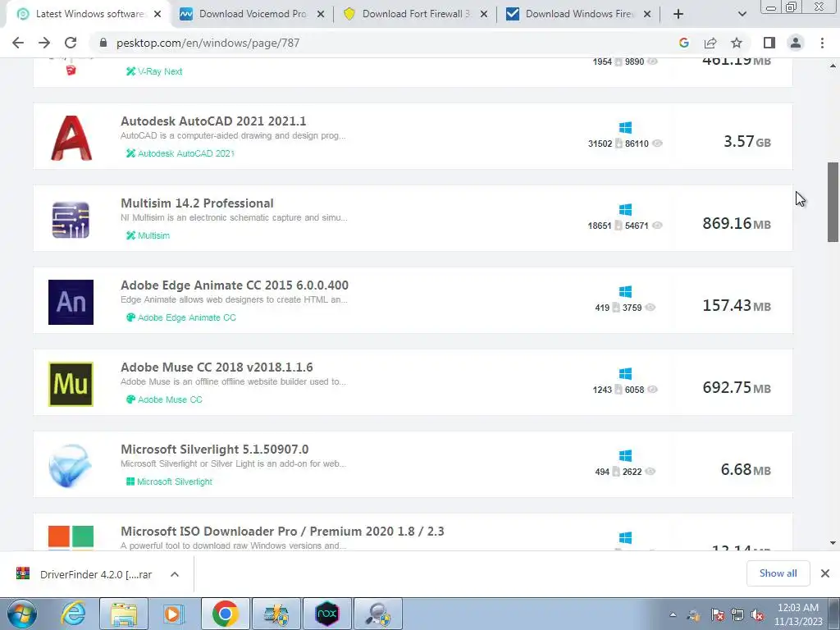
Task: Open Chrome three-dot menu
Action: (822, 43)
